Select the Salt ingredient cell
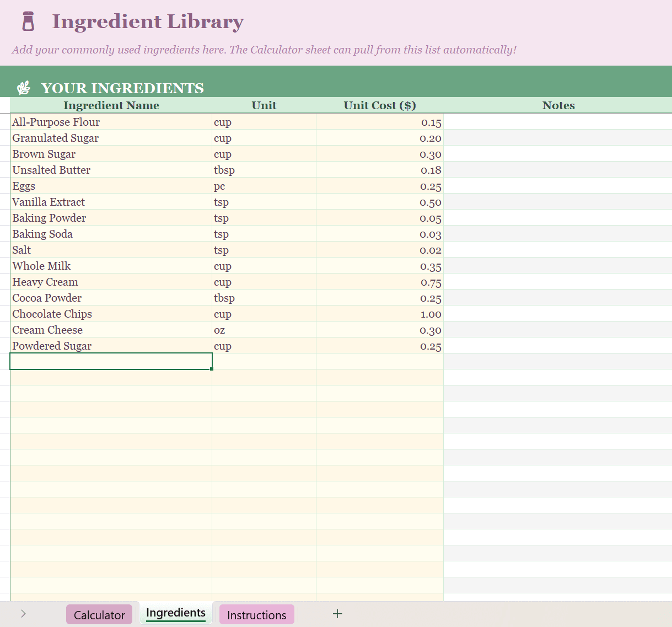The image size is (672, 627). (111, 250)
